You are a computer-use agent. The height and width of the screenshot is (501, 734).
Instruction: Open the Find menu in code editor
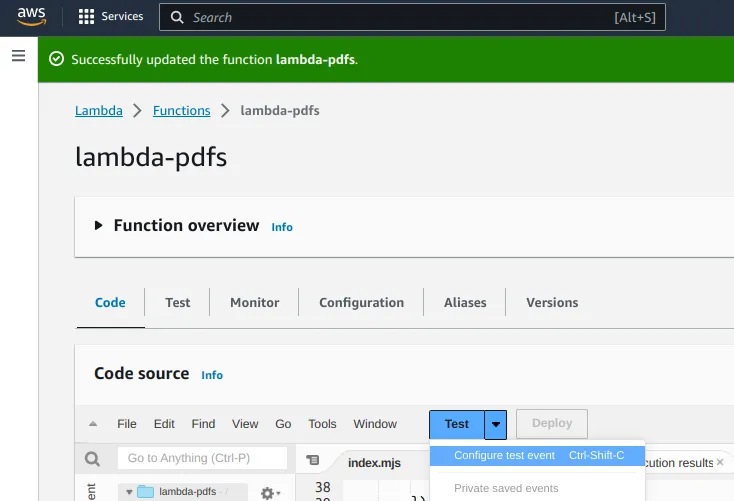(203, 424)
